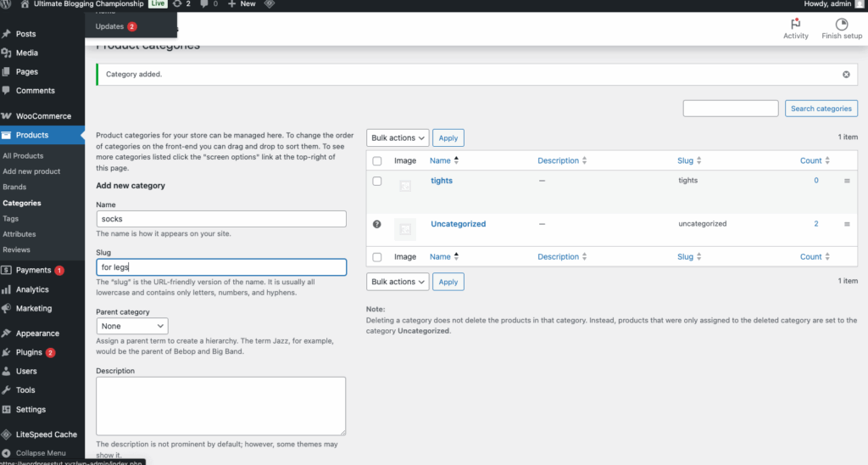Click the Media icon in sidebar
868x465 pixels.
6,53
